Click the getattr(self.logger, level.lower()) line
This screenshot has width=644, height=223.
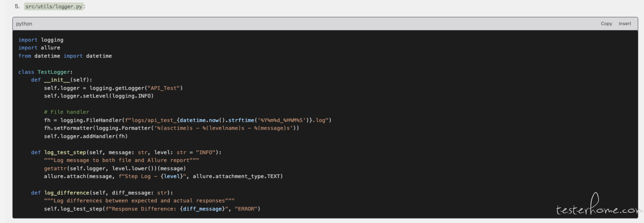(115, 168)
